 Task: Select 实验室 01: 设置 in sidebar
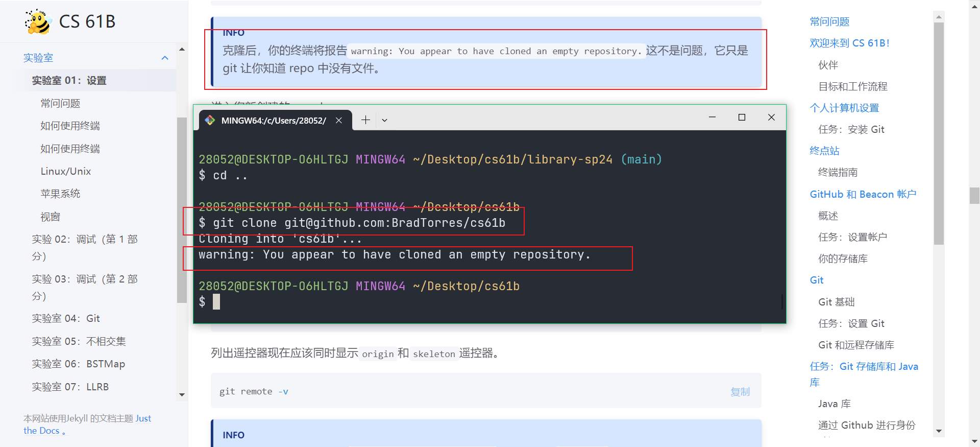point(69,81)
